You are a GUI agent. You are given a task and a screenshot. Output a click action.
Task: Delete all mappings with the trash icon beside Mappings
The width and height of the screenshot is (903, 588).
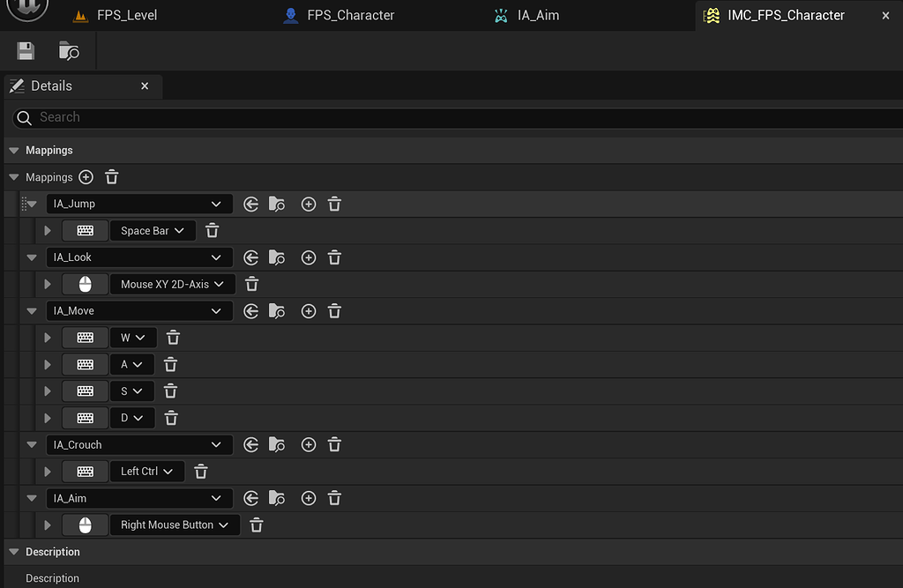[x=112, y=177]
